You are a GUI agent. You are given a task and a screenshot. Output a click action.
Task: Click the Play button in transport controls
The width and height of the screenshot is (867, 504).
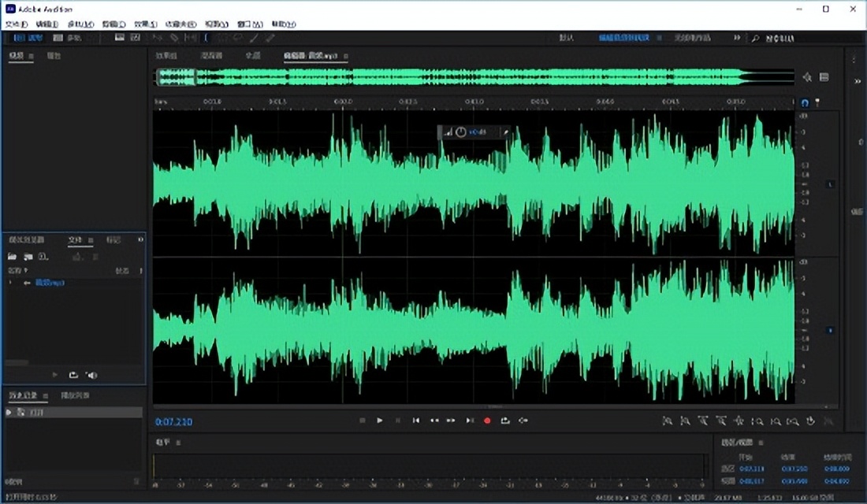tap(380, 421)
